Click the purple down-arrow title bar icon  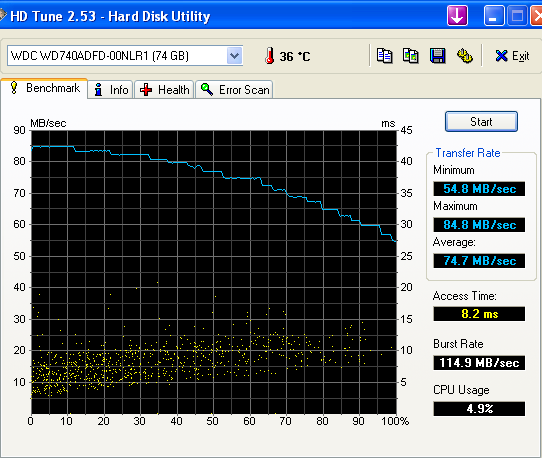click(457, 16)
